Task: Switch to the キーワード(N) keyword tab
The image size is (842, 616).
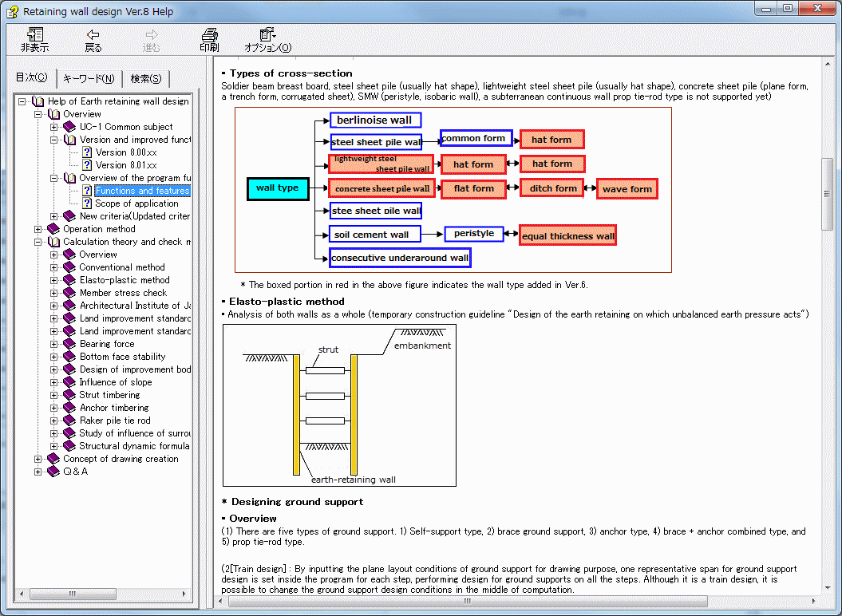Action: tap(89, 79)
